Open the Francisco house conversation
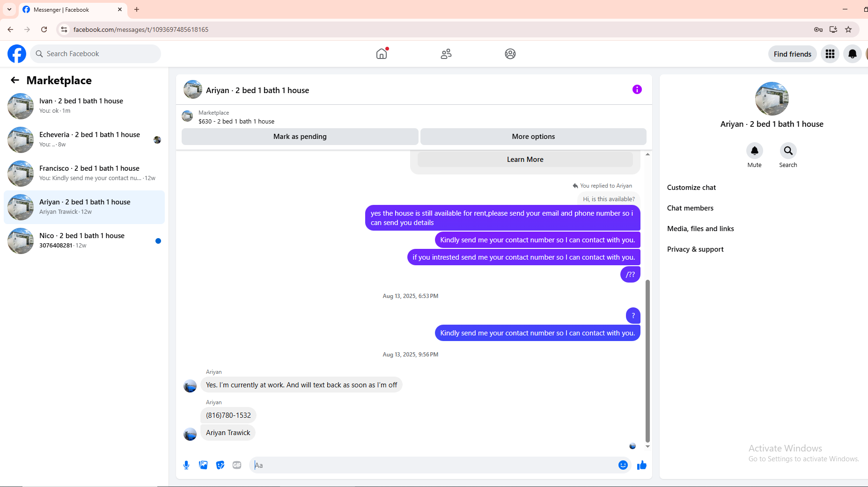The image size is (868, 487). (84, 174)
